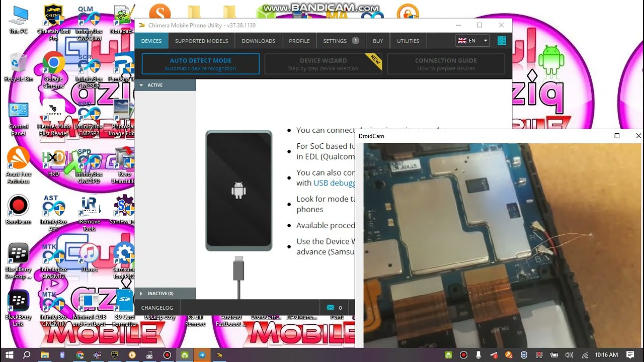Click the 10:16 AM taskbar clock

point(606,355)
